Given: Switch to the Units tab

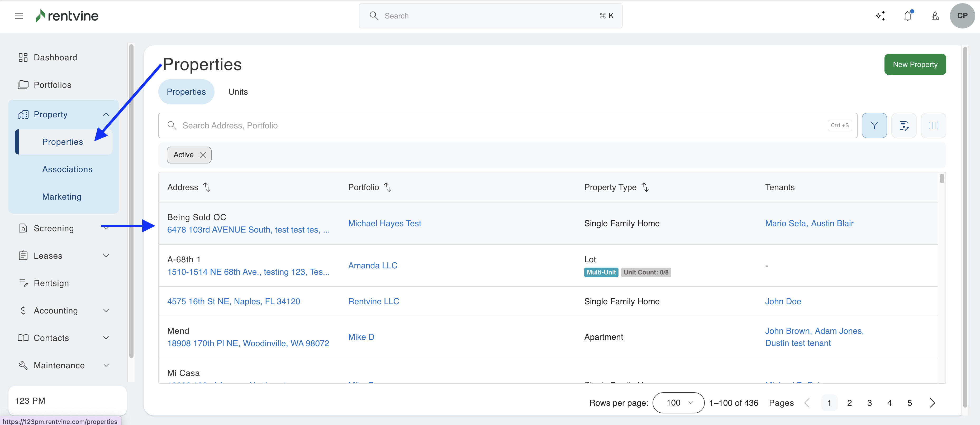Looking at the screenshot, I should tap(238, 91).
